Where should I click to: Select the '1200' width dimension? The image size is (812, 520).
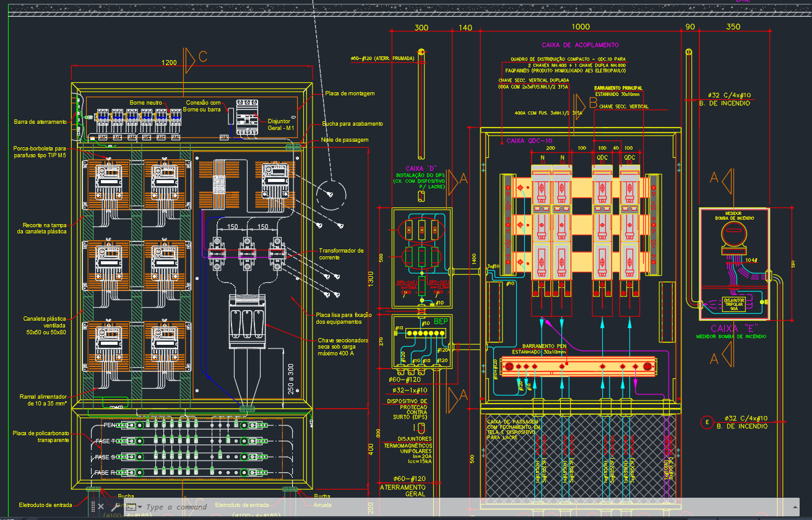click(168, 63)
